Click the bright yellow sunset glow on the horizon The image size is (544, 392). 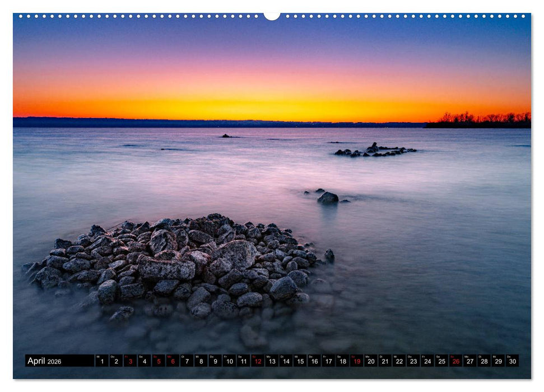pos(269,109)
